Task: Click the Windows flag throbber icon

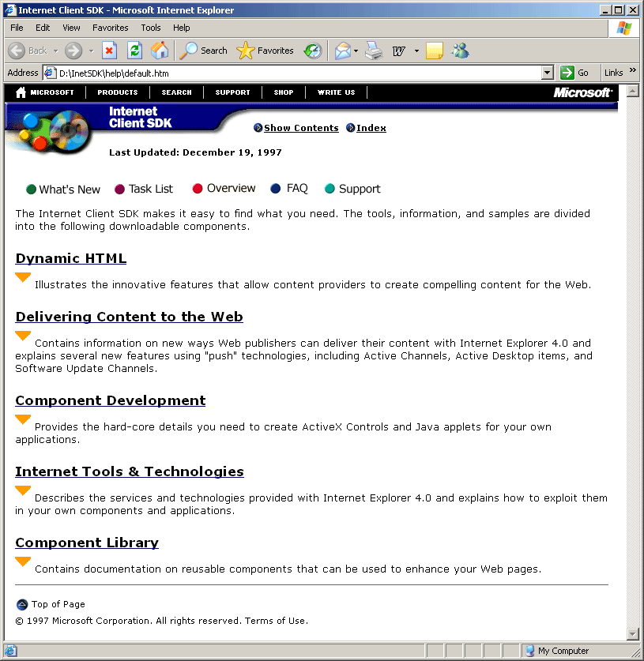Action: 623,28
